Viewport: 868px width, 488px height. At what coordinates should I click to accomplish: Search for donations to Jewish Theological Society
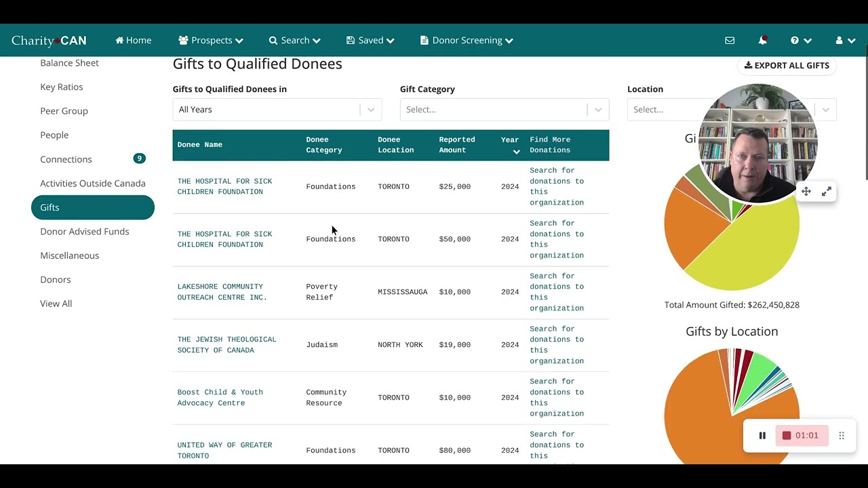point(557,345)
